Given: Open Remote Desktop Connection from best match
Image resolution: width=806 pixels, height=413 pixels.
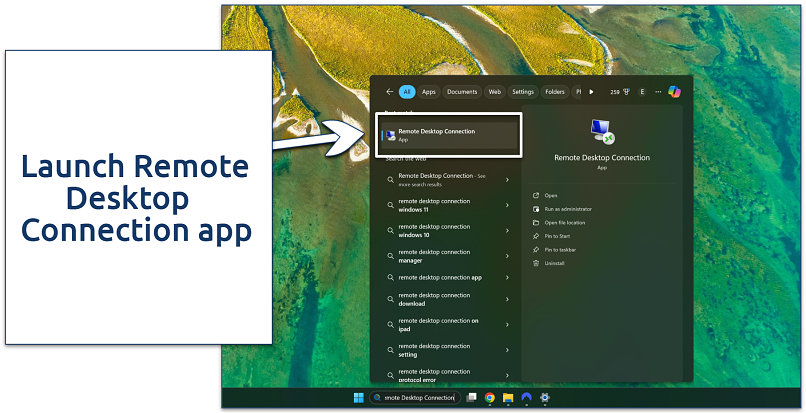Looking at the screenshot, I should pyautogui.click(x=447, y=135).
